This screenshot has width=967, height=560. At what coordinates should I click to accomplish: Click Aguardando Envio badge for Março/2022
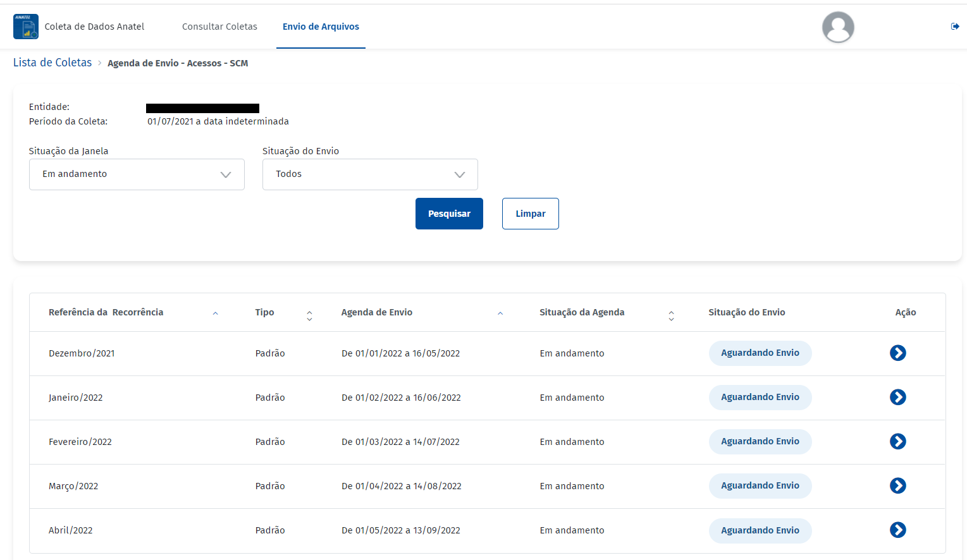click(760, 485)
